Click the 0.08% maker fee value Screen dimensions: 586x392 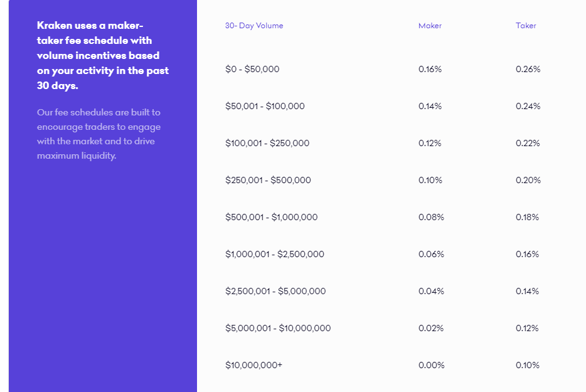pyautogui.click(x=431, y=217)
